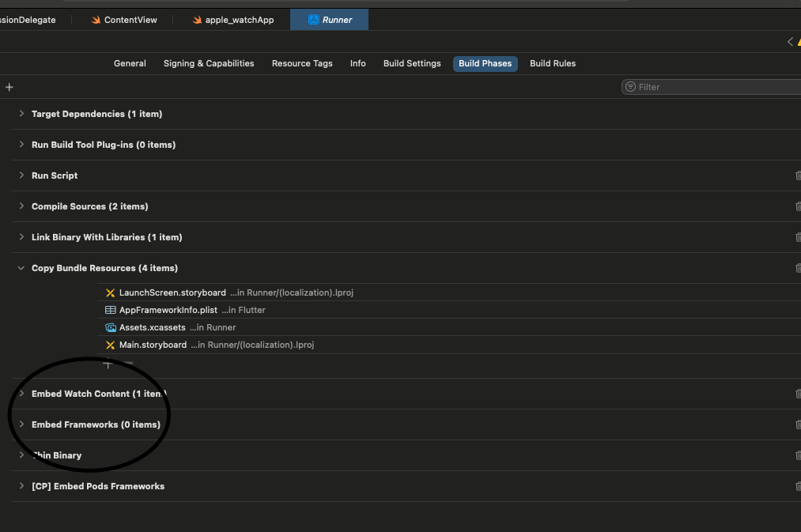Click the trash icon beside Run Script
The width and height of the screenshot is (801, 532).
pyautogui.click(x=798, y=175)
